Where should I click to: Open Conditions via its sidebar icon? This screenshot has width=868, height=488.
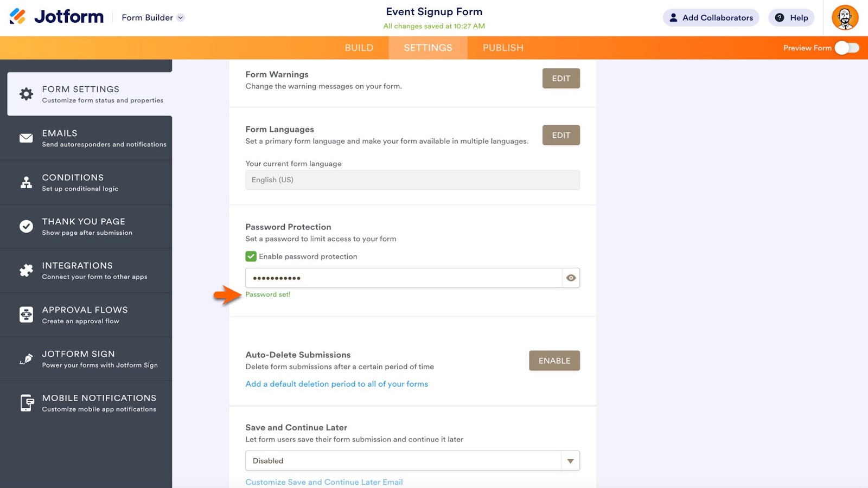26,182
